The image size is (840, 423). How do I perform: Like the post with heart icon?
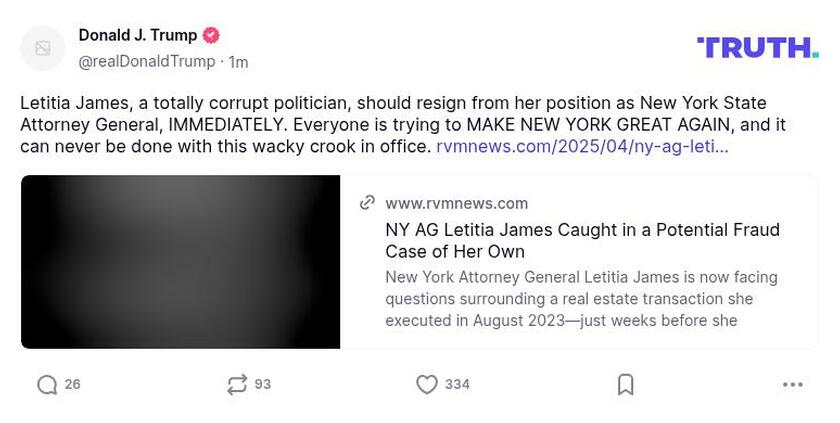[427, 385]
